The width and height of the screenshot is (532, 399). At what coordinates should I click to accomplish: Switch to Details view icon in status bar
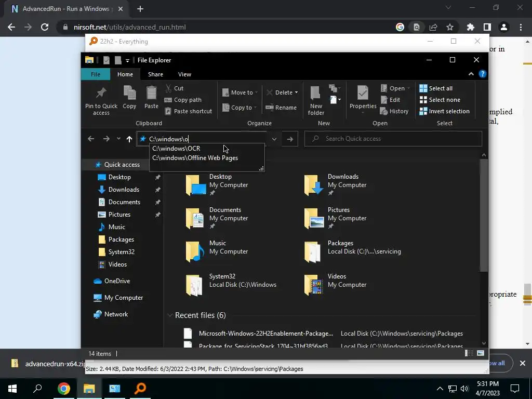click(x=469, y=353)
